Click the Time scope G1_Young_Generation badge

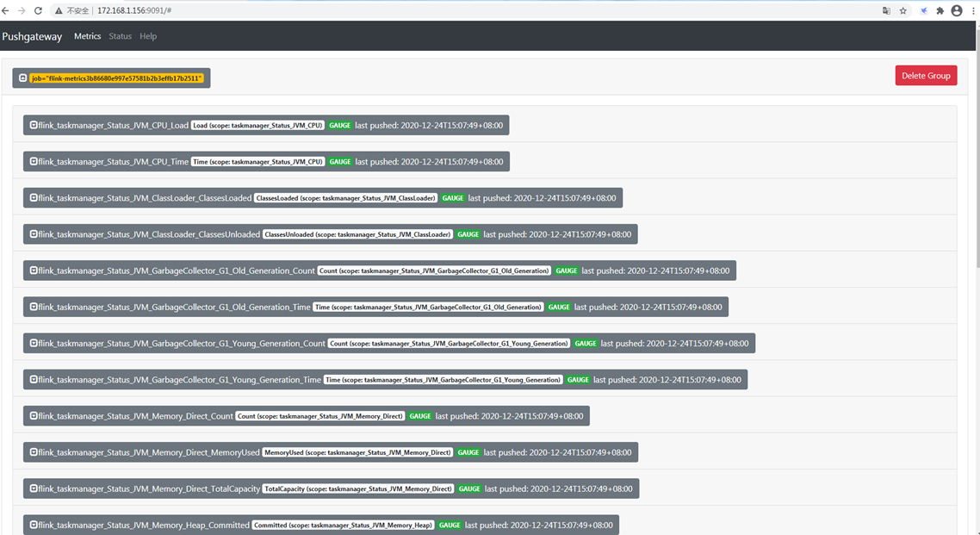pos(443,379)
